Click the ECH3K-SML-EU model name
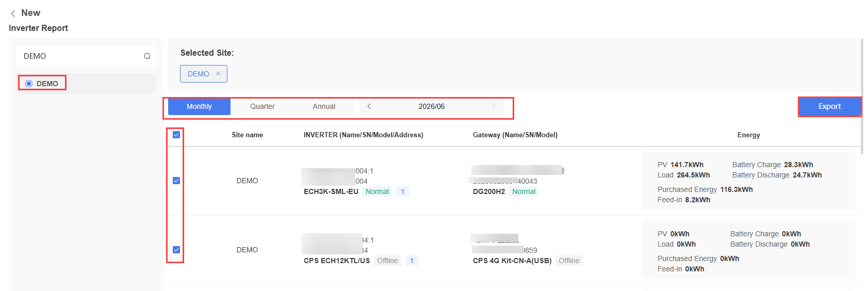868x291 pixels. pyautogui.click(x=331, y=191)
